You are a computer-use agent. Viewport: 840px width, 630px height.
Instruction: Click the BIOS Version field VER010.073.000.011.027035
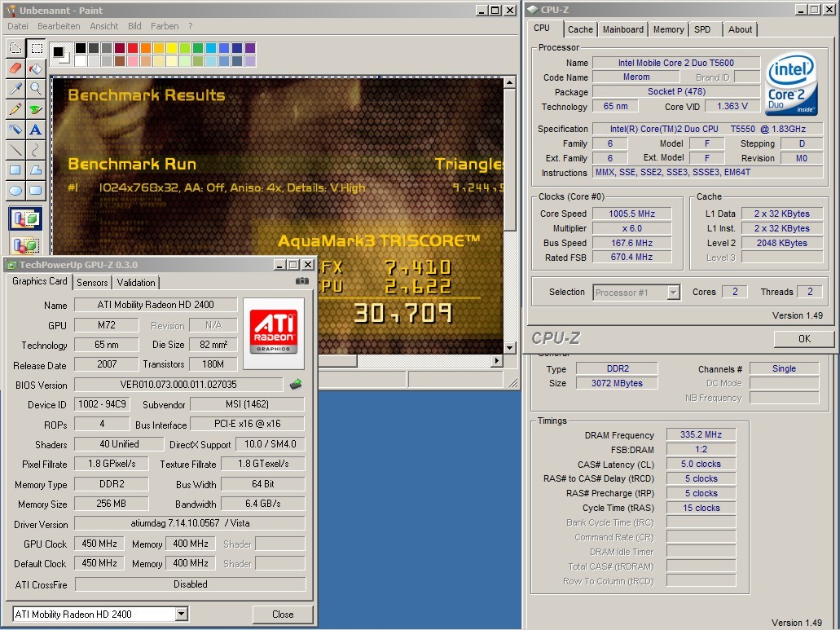(x=178, y=385)
